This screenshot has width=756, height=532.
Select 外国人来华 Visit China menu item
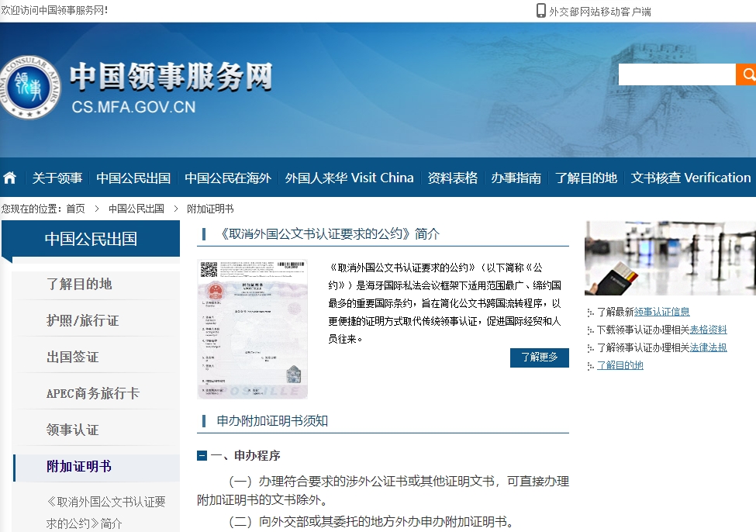[349, 178]
